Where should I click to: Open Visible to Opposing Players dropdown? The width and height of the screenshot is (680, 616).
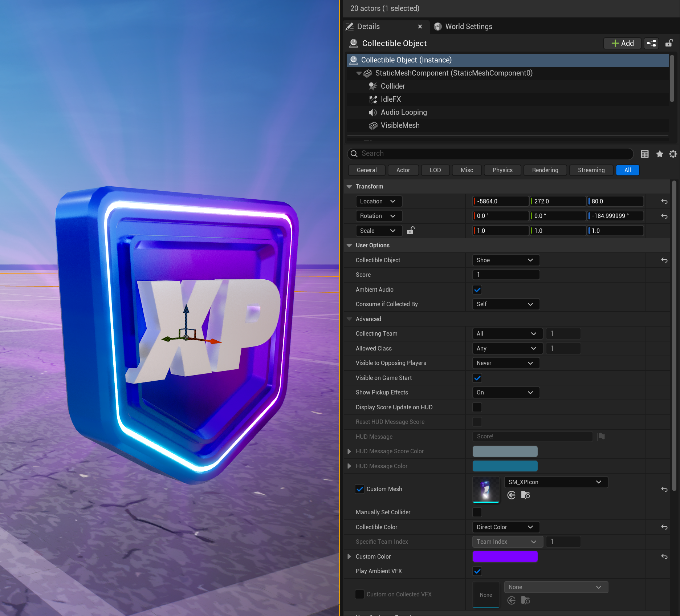pyautogui.click(x=506, y=363)
